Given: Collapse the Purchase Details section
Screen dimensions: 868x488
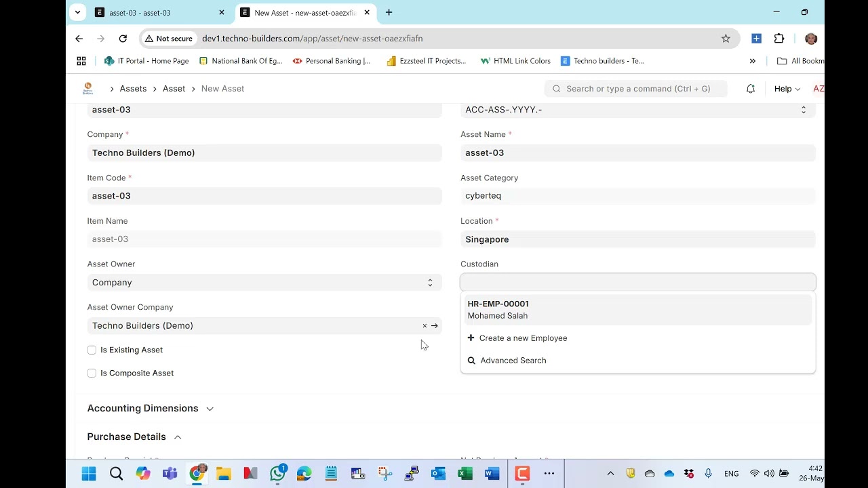Looking at the screenshot, I should pyautogui.click(x=134, y=437).
